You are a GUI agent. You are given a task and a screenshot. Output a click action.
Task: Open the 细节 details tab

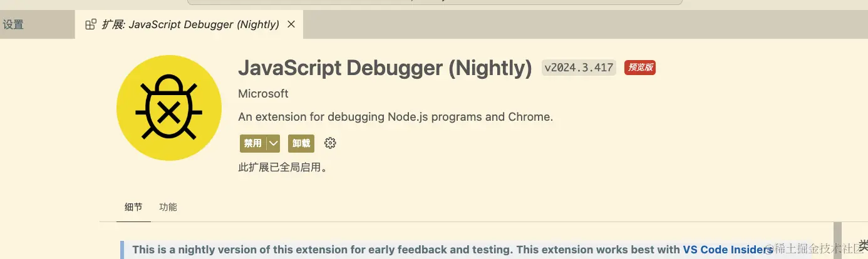(133, 207)
